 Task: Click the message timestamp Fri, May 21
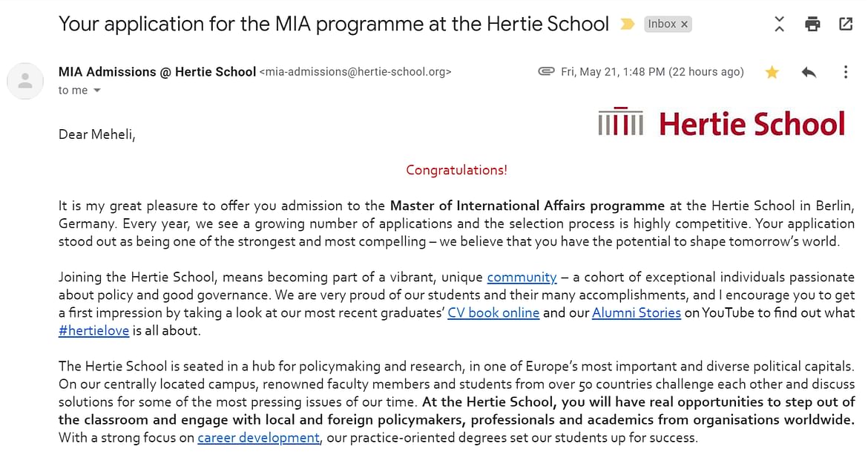[652, 72]
